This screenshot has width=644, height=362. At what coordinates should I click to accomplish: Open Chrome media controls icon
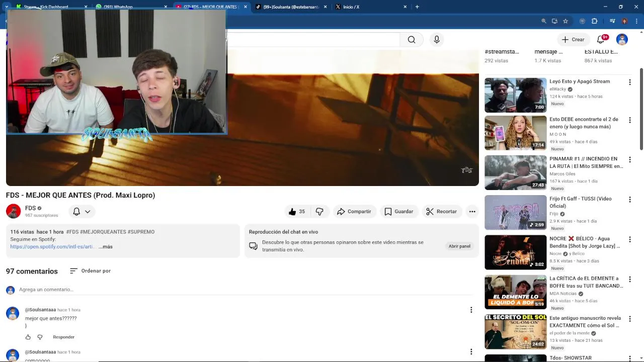pos(612,21)
